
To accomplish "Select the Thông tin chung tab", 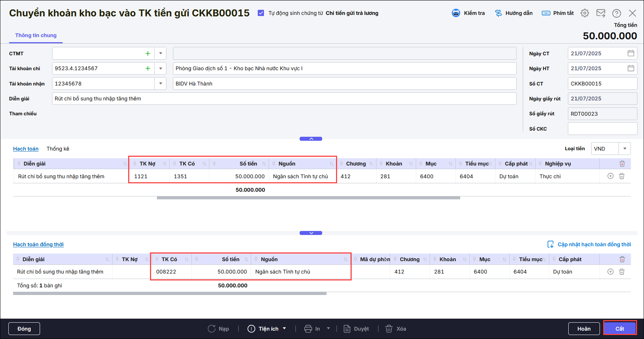I will click(36, 35).
